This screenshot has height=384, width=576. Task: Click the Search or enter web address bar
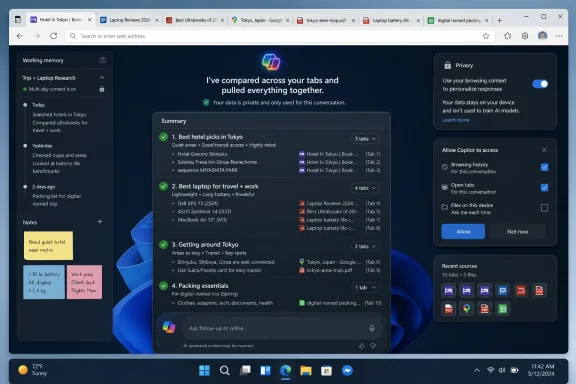pyautogui.click(x=279, y=36)
